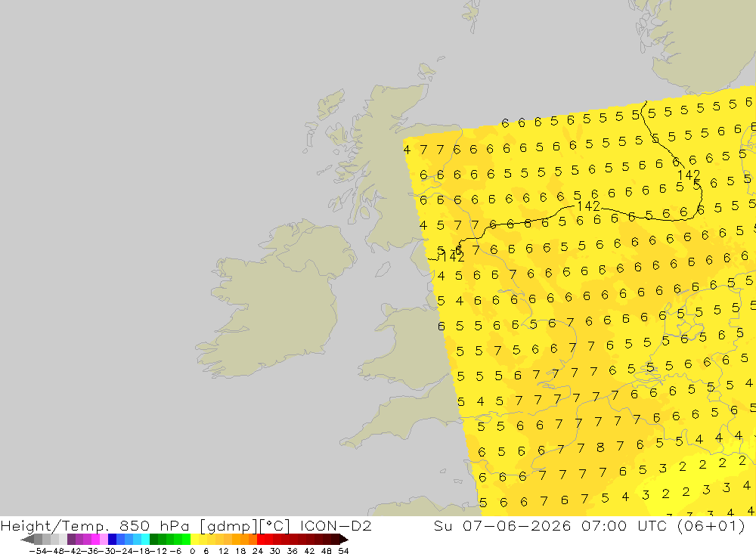Click the '-12' legend label

click(x=158, y=551)
